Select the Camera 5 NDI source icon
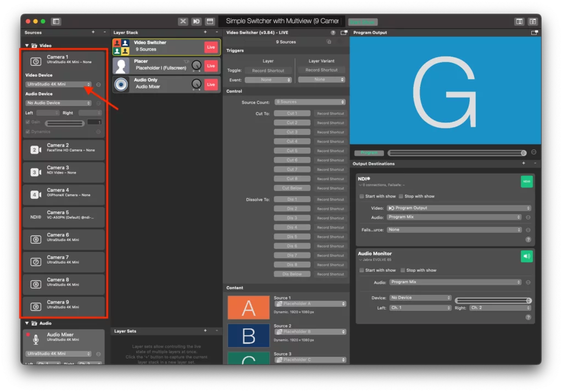 coord(36,217)
